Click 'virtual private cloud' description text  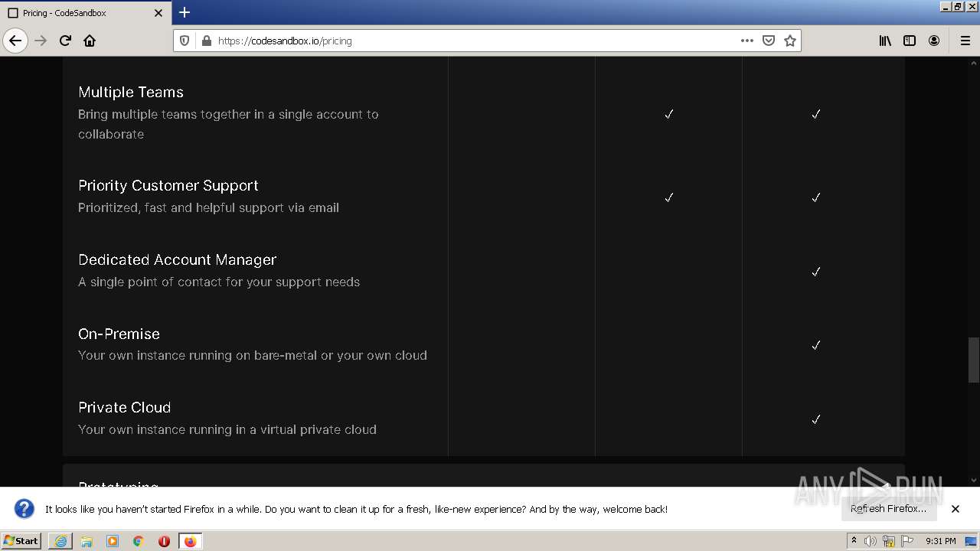pyautogui.click(x=227, y=429)
